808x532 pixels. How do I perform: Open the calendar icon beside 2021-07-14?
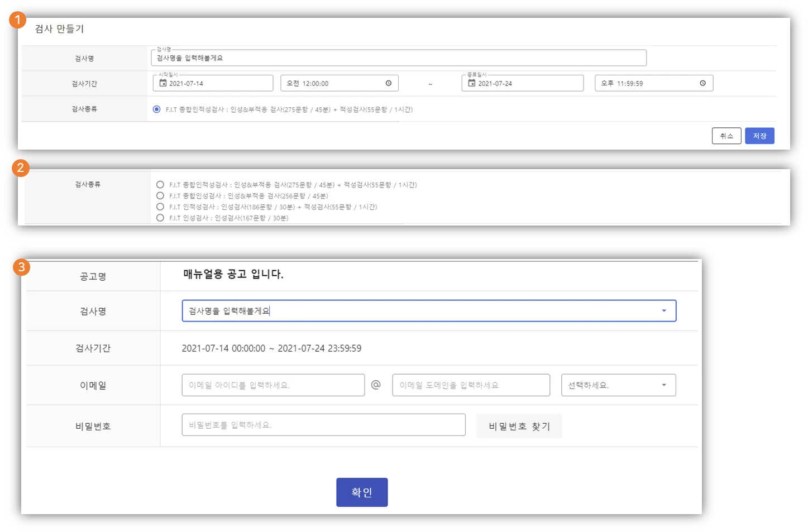pos(163,83)
